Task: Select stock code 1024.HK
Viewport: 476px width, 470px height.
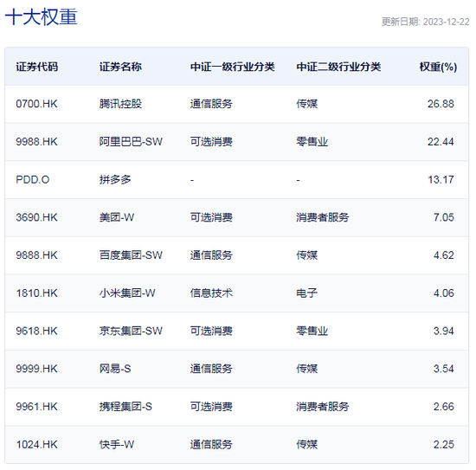Action: [36, 445]
